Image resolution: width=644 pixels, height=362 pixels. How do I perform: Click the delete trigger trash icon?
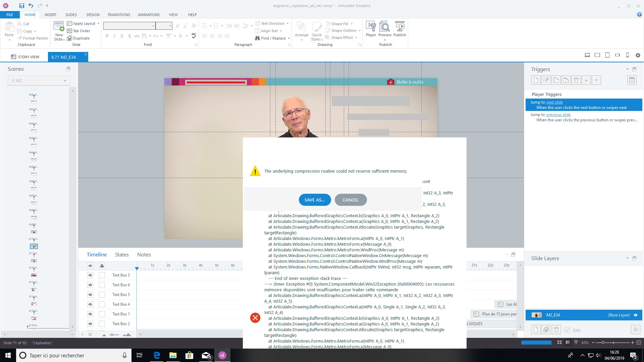[576, 80]
